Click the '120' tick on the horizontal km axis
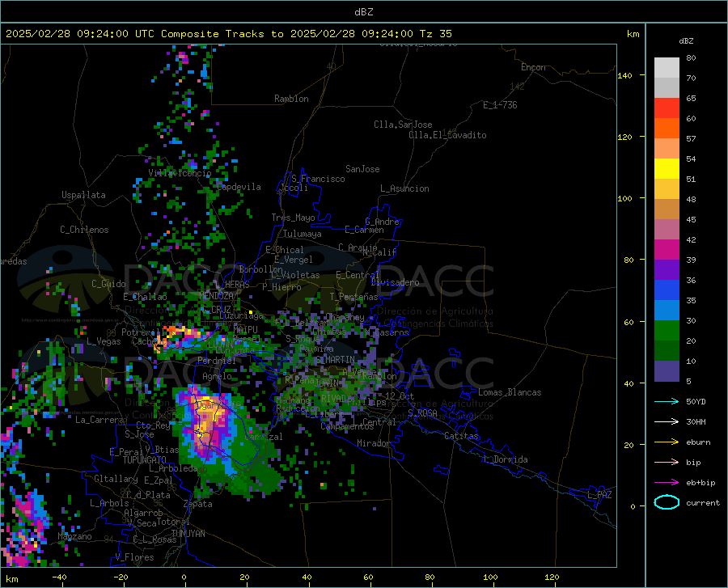 [552, 577]
